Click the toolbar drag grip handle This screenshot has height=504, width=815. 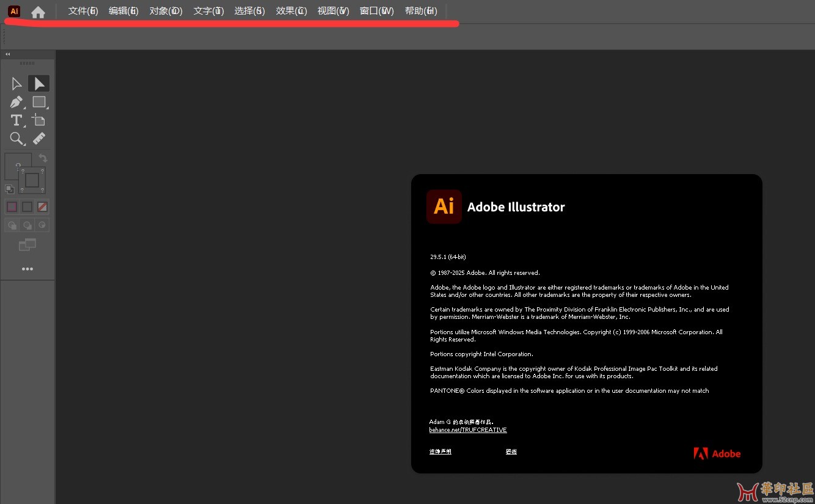(x=27, y=64)
